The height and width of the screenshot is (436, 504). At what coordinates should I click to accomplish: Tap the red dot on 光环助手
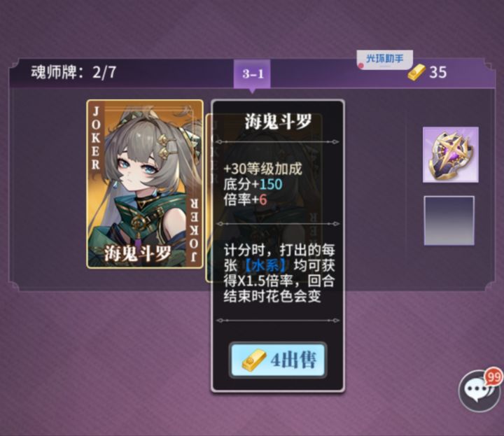[x=361, y=66]
